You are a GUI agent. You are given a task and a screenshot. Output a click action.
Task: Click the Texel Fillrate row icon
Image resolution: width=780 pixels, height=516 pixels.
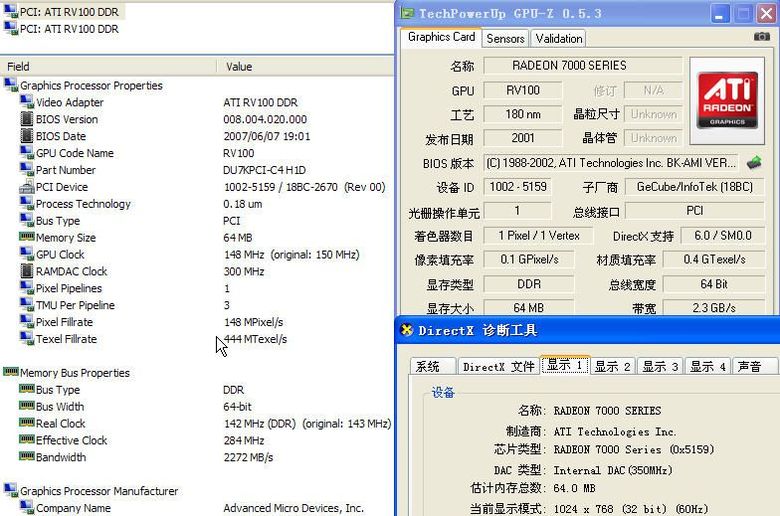pyautogui.click(x=27, y=338)
